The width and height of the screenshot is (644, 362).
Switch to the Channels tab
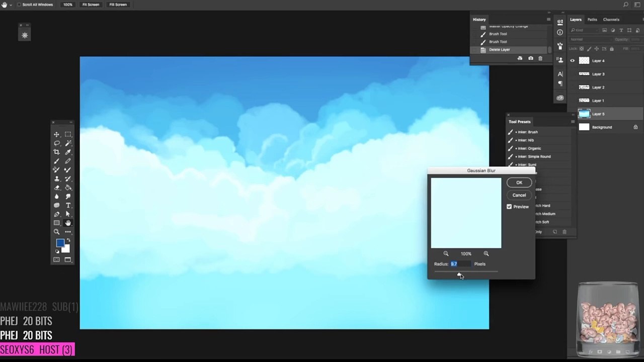[611, 20]
